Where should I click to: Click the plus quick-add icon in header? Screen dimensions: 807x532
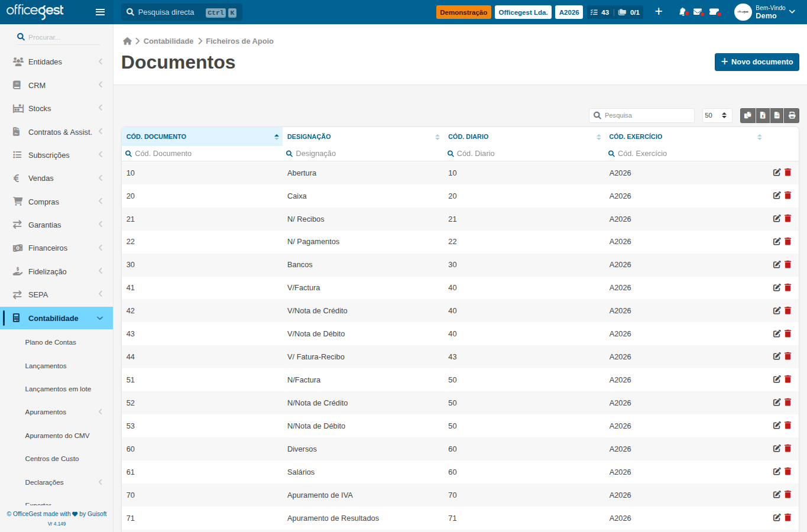659,12
